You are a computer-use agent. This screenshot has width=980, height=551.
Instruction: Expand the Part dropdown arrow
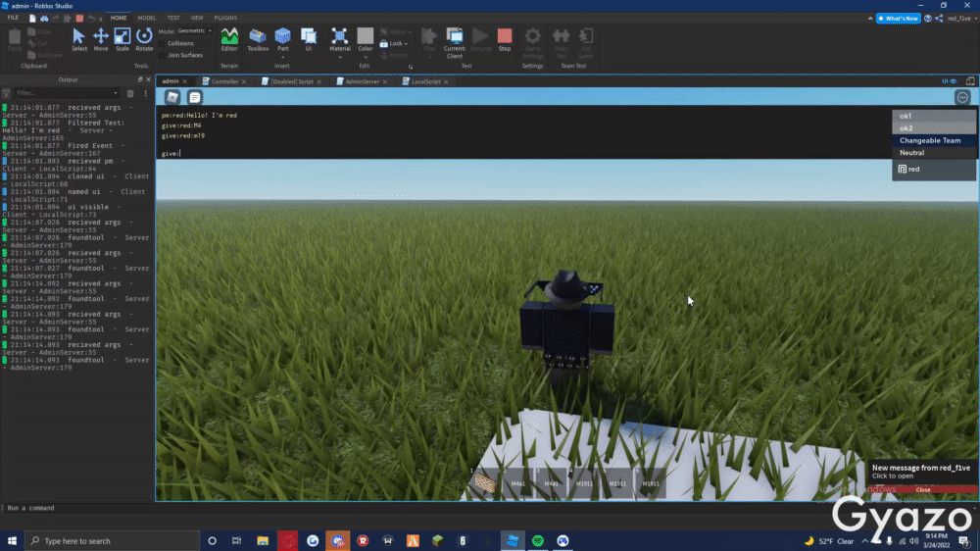(x=282, y=57)
